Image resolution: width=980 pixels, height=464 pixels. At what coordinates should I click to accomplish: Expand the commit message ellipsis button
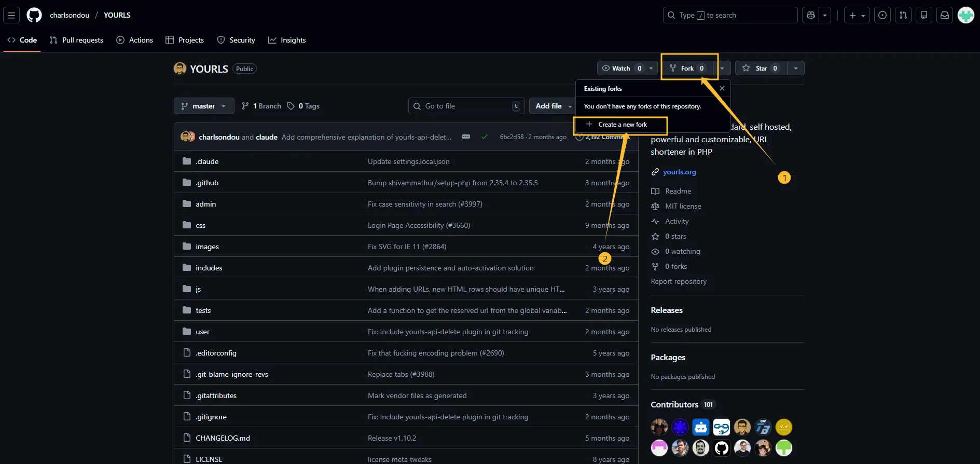pos(466,137)
